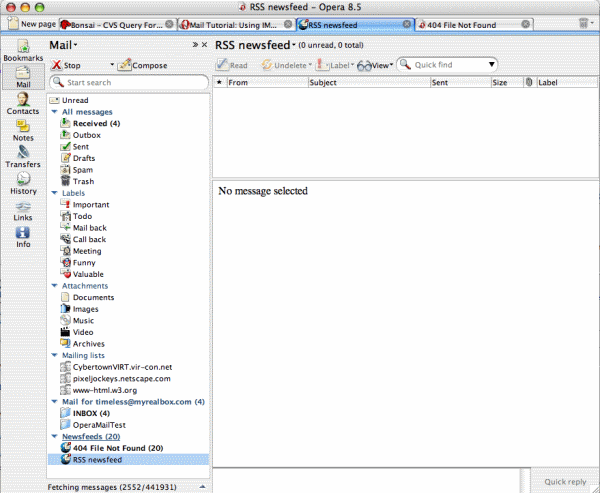Image resolution: width=600 pixels, height=493 pixels.
Task: Click the Music disc icon
Action: 65,320
